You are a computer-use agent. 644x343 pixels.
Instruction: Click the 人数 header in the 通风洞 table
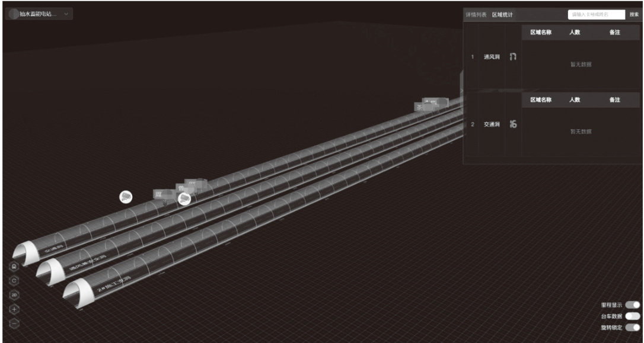pyautogui.click(x=575, y=33)
